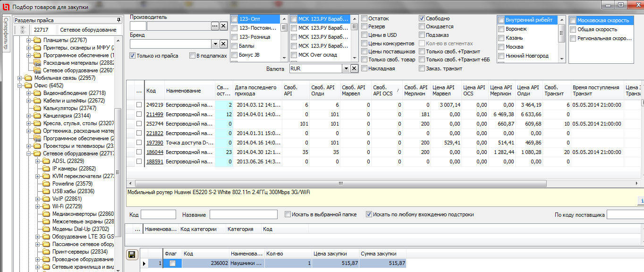Check the Цены в USD option

(364, 35)
